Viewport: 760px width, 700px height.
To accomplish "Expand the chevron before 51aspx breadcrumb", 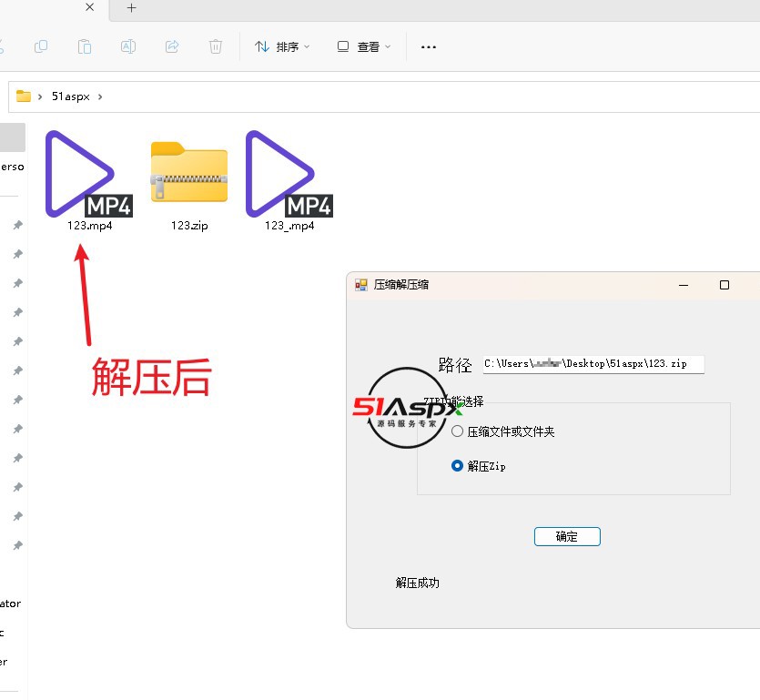I will click(40, 96).
